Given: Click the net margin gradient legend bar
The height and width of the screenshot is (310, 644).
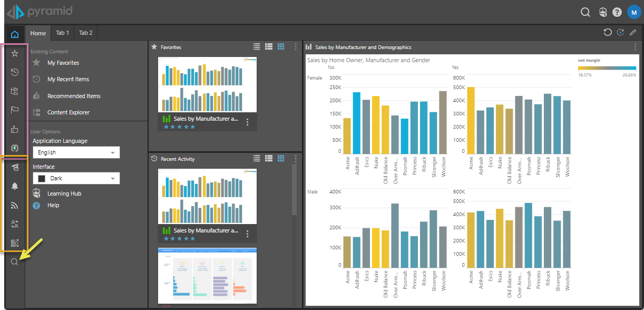Looking at the screenshot, I should point(607,69).
